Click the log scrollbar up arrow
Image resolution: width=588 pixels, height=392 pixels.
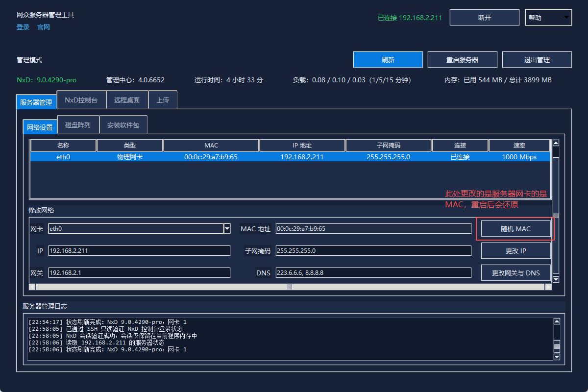click(556, 321)
